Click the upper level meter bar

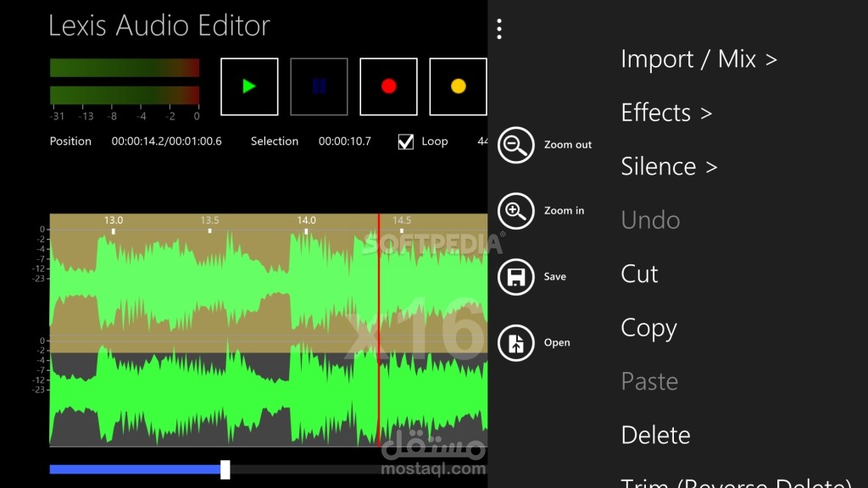(x=125, y=68)
